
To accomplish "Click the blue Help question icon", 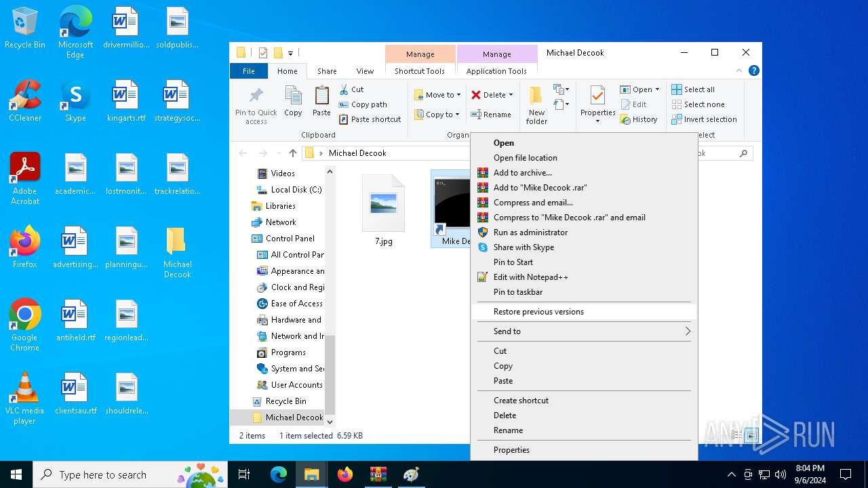I will [x=753, y=70].
